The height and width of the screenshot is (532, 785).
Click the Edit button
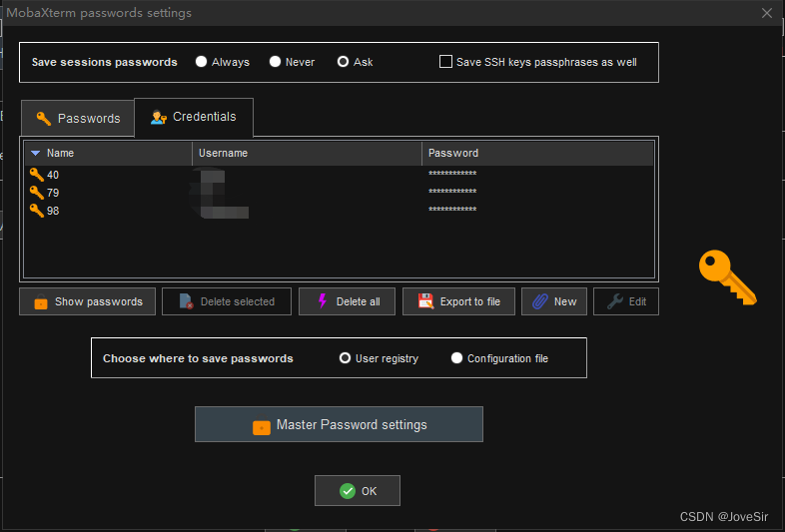pos(626,301)
